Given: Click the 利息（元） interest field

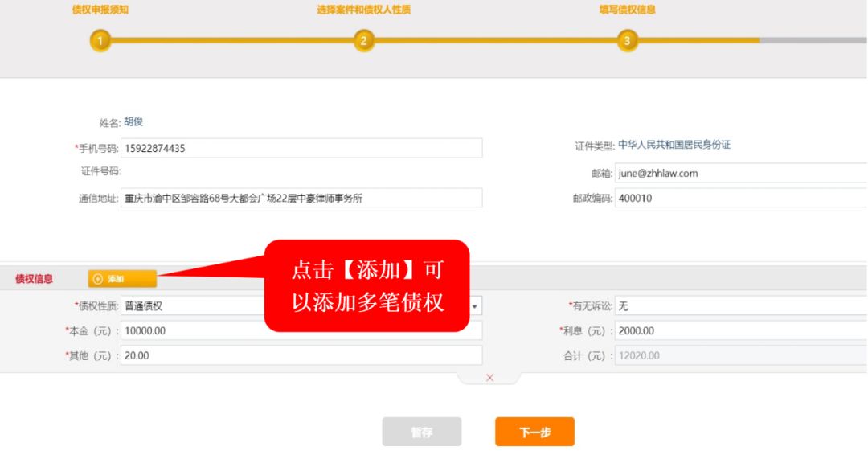Looking at the screenshot, I should (741, 331).
